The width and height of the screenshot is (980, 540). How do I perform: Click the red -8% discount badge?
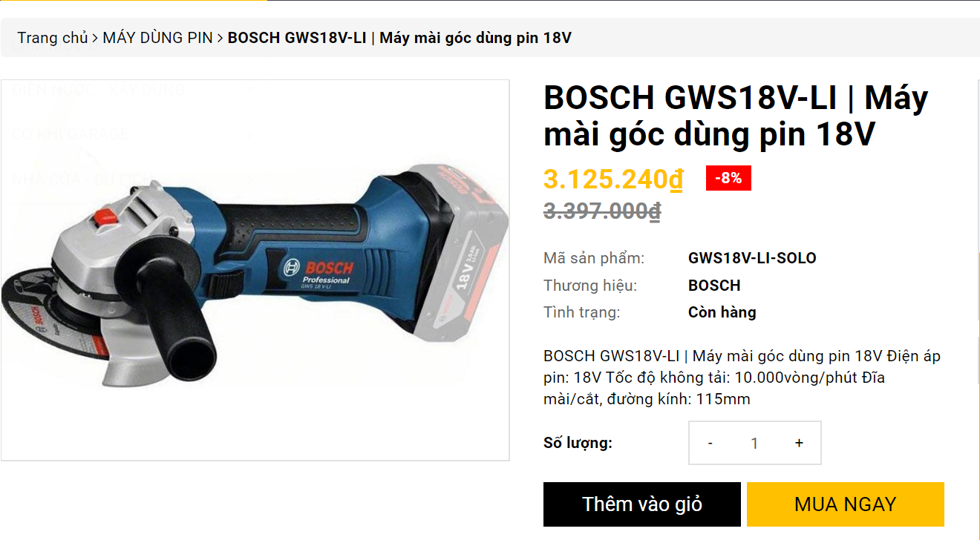click(728, 178)
